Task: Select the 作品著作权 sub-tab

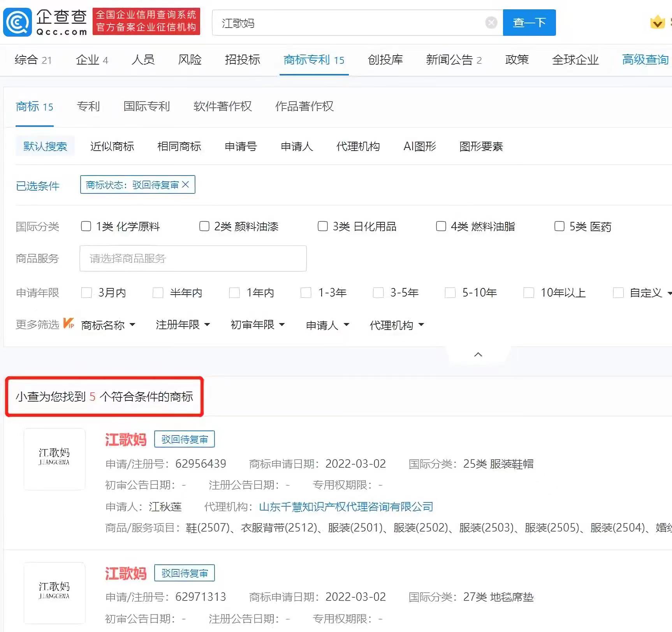Action: tap(304, 106)
